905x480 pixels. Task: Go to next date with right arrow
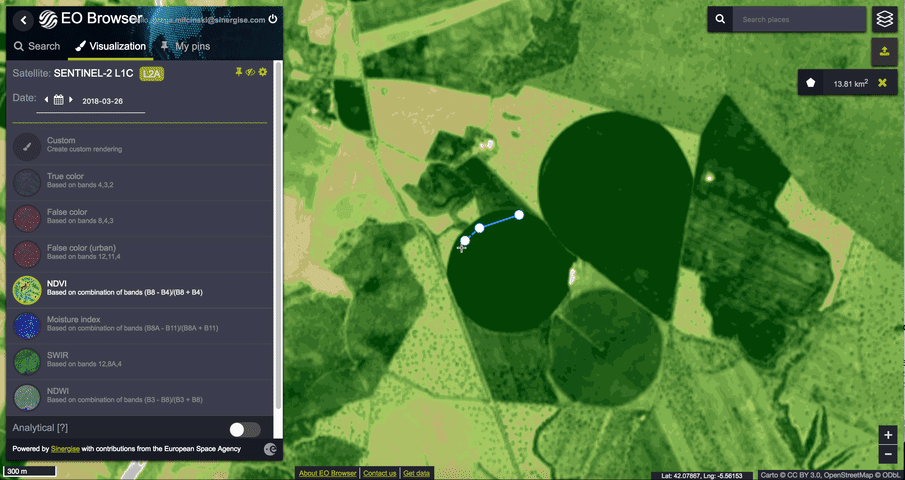click(x=71, y=100)
